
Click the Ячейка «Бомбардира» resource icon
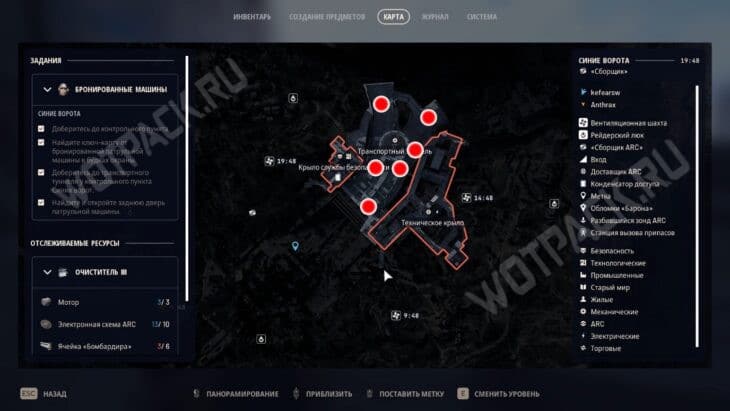(46, 346)
